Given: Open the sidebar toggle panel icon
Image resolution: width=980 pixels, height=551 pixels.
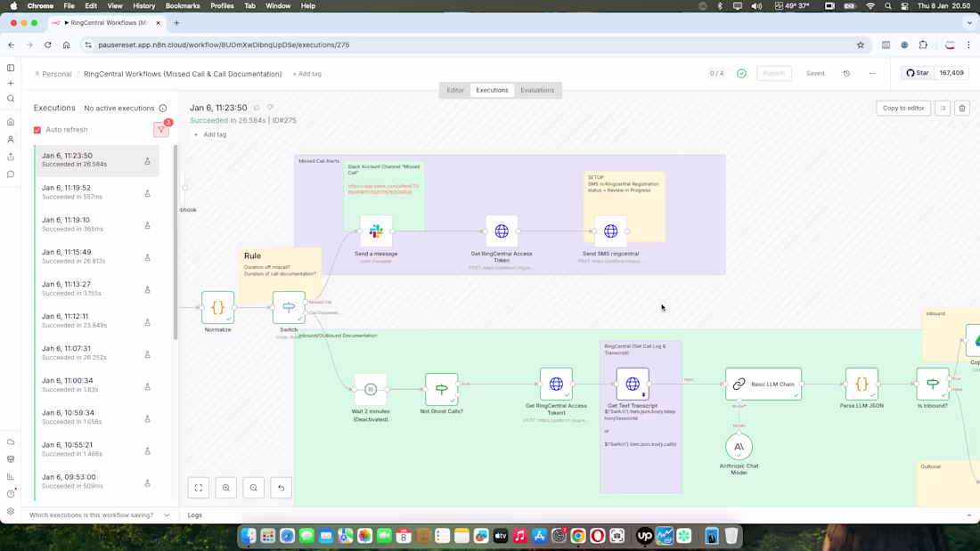Looking at the screenshot, I should coord(11,68).
